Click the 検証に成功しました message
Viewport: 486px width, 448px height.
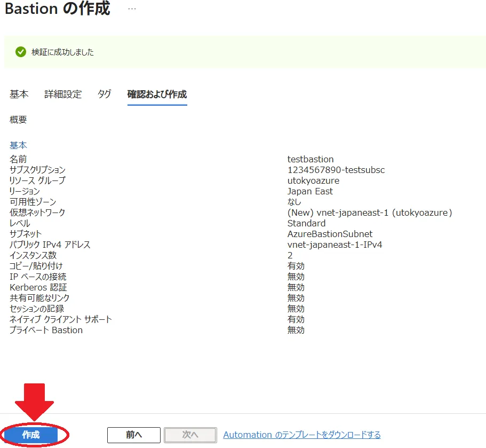coord(62,52)
